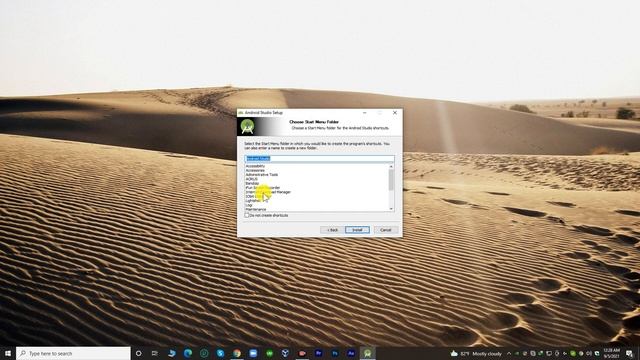Click the Install button
This screenshot has height=360, width=640.
click(357, 230)
